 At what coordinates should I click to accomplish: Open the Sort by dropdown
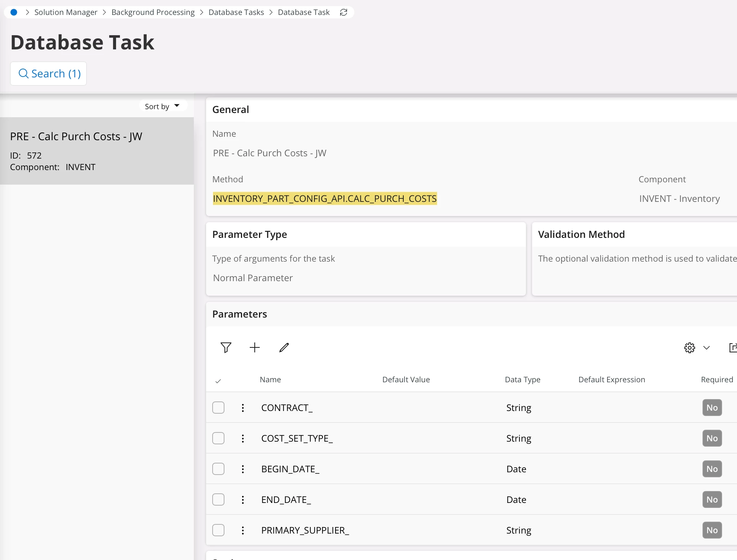point(162,106)
